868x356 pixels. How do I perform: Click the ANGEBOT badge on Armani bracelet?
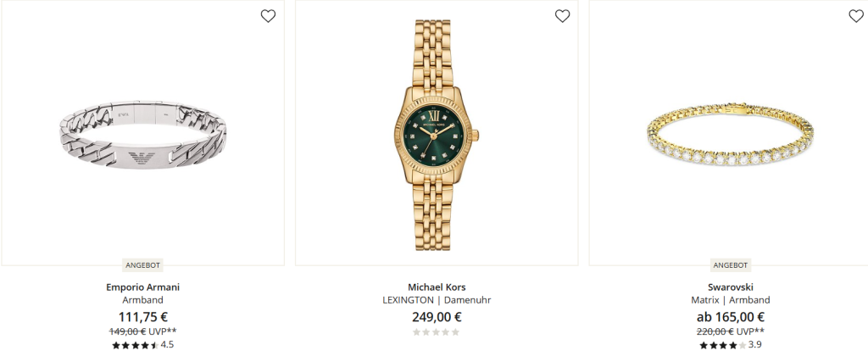tap(142, 265)
